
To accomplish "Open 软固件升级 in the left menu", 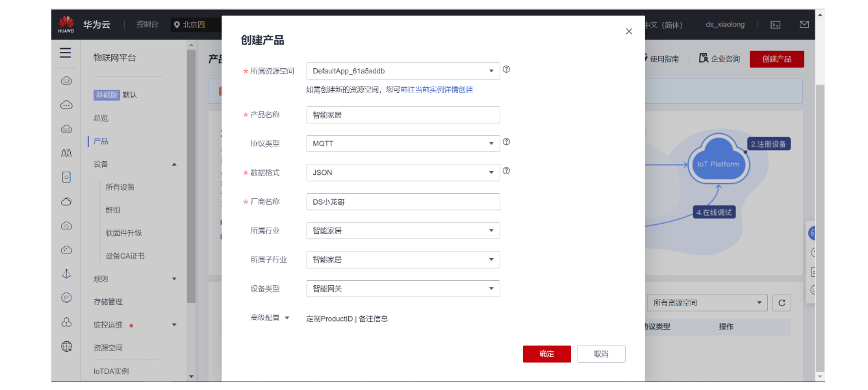I will tap(123, 233).
